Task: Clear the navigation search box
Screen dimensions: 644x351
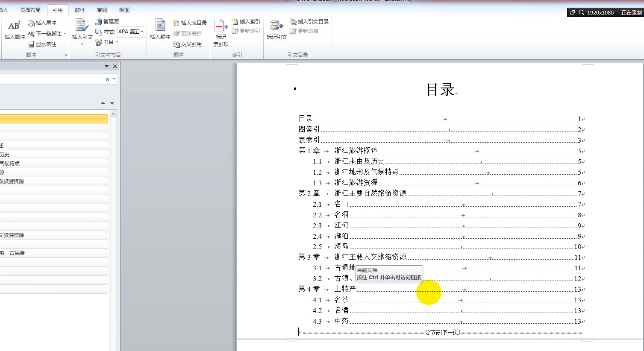Action: [x=107, y=79]
